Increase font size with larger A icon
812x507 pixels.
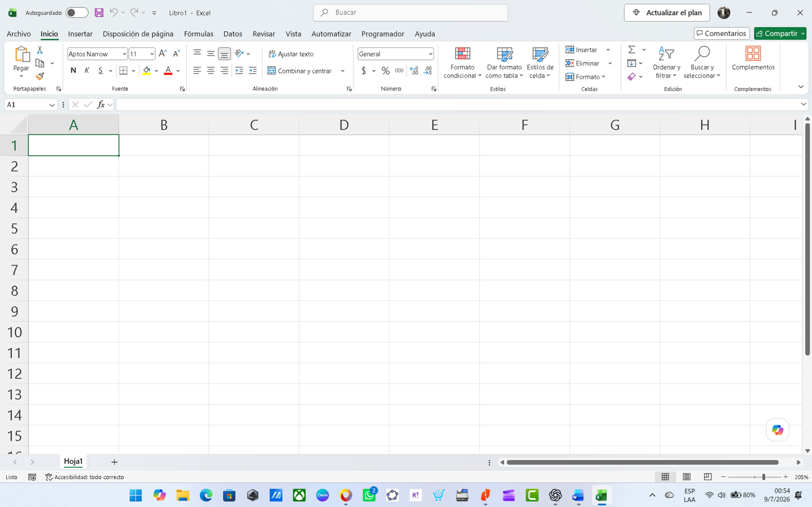163,53
